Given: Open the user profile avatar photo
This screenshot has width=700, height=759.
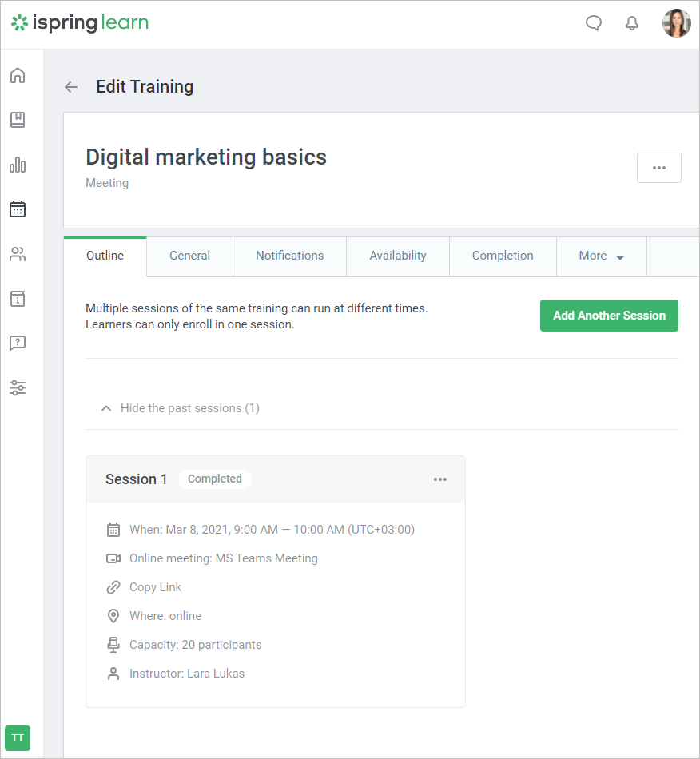Looking at the screenshot, I should click(676, 23).
